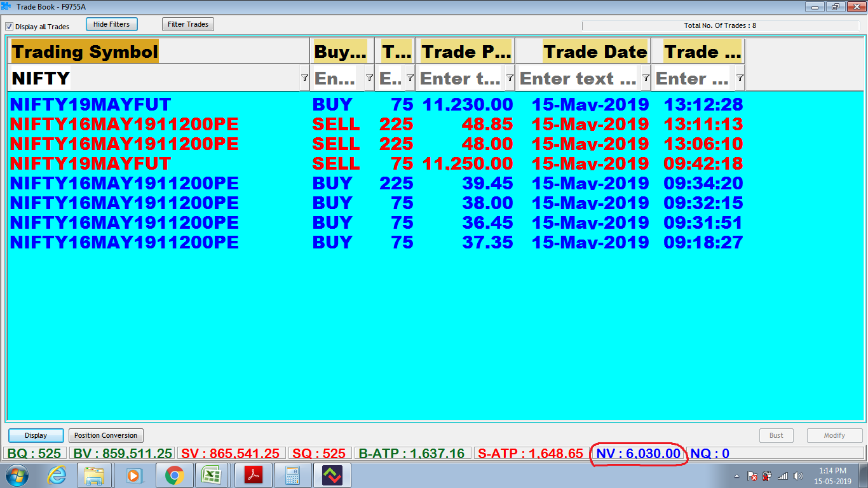Click Buy/Sell filter text field
868x488 pixels.
[x=338, y=78]
